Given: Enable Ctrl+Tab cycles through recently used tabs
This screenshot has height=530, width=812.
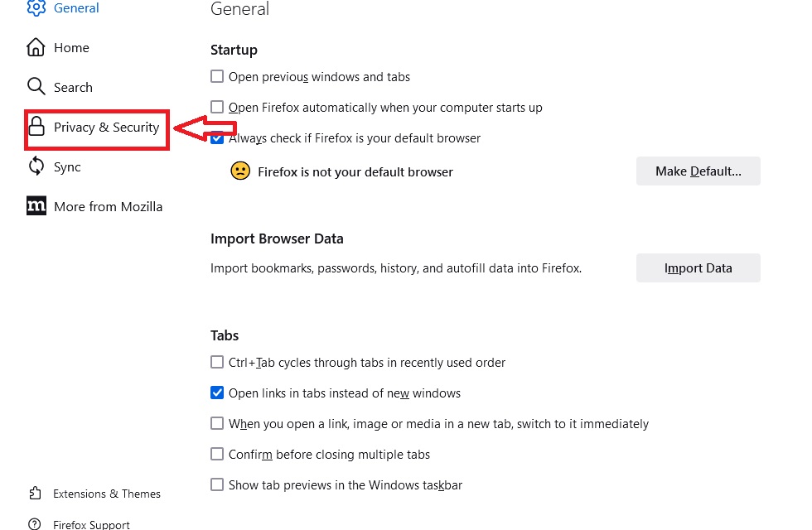Looking at the screenshot, I should pos(217,362).
